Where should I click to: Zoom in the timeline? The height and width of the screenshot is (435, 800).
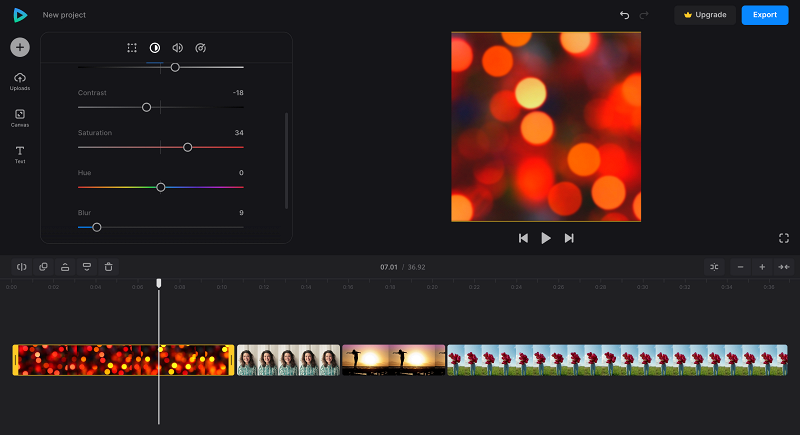point(762,267)
